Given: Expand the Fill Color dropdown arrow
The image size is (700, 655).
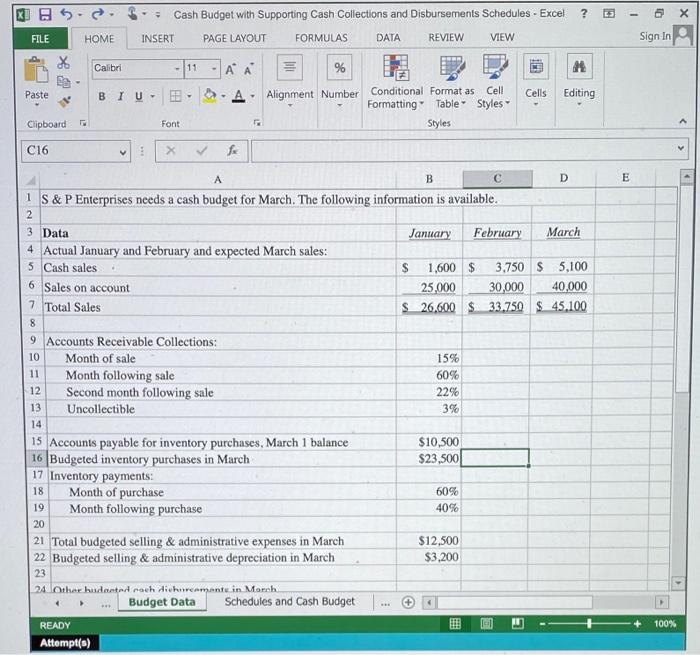Looking at the screenshot, I should [x=223, y=96].
